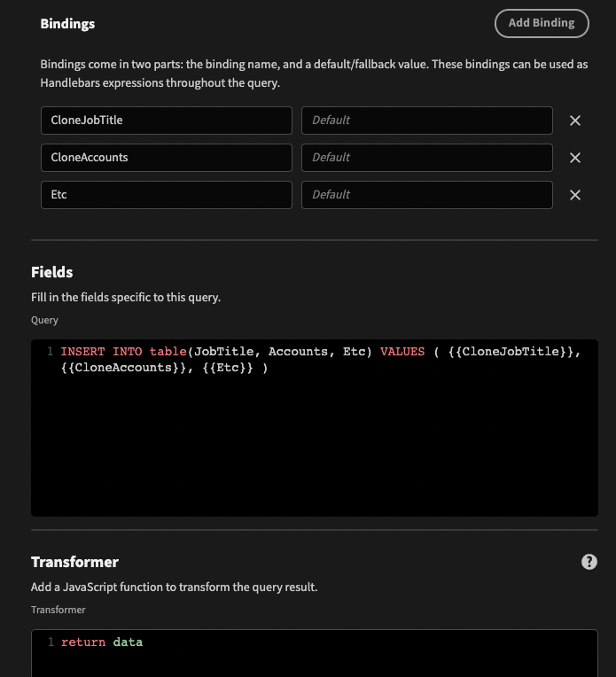The image size is (616, 677).
Task: Select the INSERT keyword in query
Action: pyautogui.click(x=82, y=352)
